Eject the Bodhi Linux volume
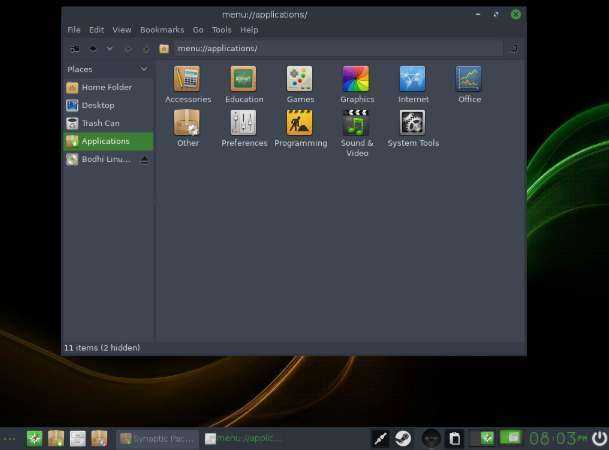This screenshot has width=609, height=450. [144, 160]
